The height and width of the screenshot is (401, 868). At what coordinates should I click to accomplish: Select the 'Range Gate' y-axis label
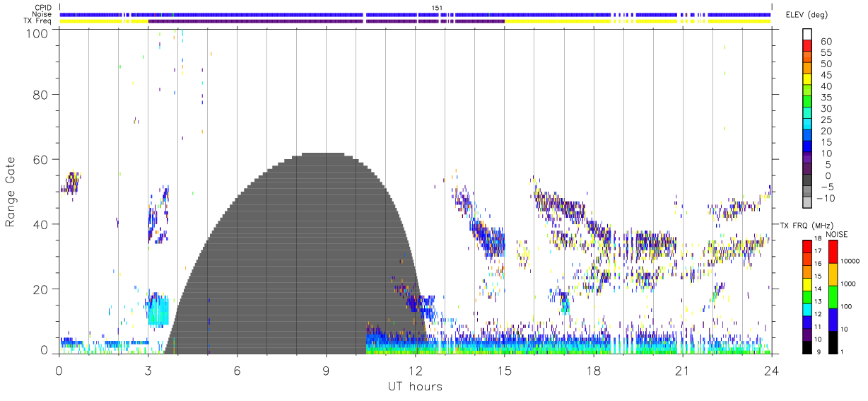pyautogui.click(x=11, y=192)
